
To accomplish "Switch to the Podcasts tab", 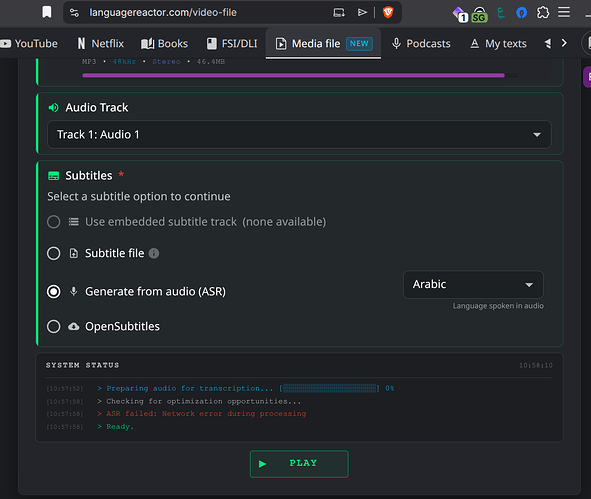I will coord(421,44).
